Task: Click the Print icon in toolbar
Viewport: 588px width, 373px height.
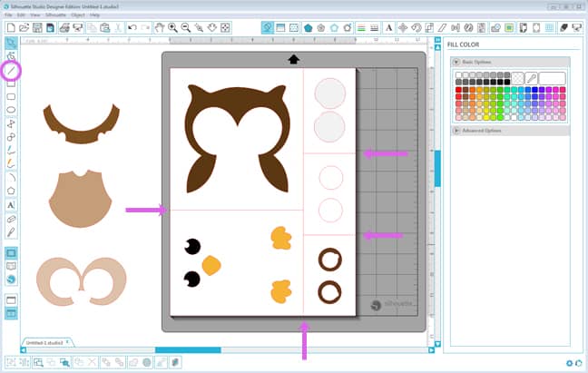Action: point(66,28)
